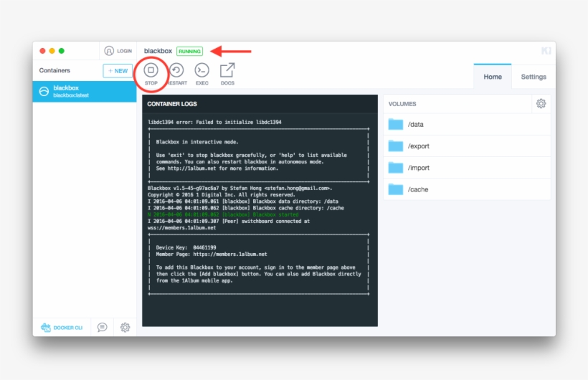This screenshot has width=588, height=380.
Task: Open the Docker CLI
Action: pos(62,328)
